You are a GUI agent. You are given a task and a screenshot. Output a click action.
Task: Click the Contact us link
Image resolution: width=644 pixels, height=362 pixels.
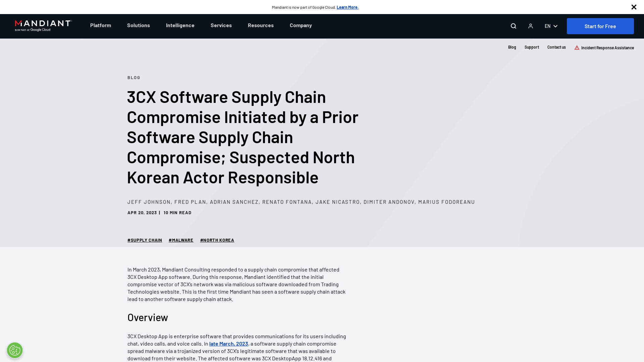(556, 47)
